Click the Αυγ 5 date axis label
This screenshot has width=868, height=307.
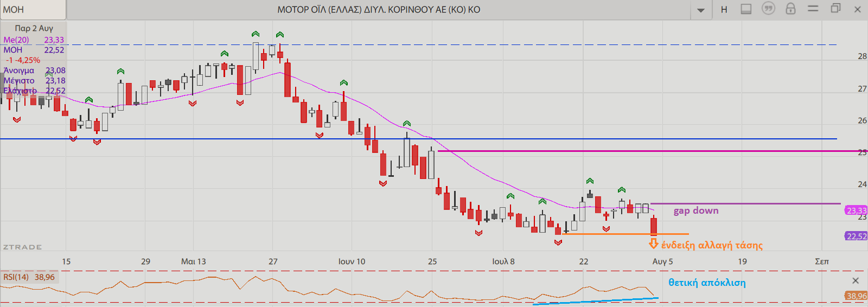tap(662, 261)
